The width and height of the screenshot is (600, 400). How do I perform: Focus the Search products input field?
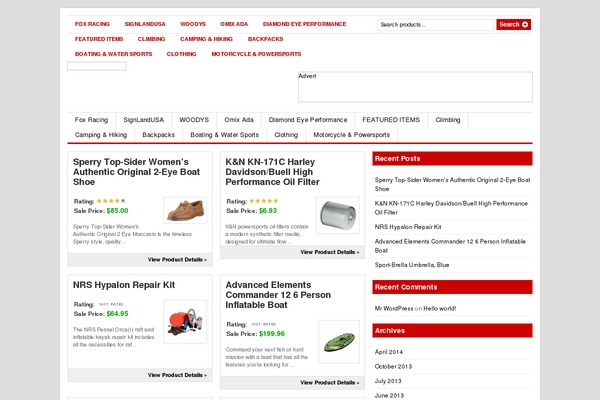[x=435, y=24]
